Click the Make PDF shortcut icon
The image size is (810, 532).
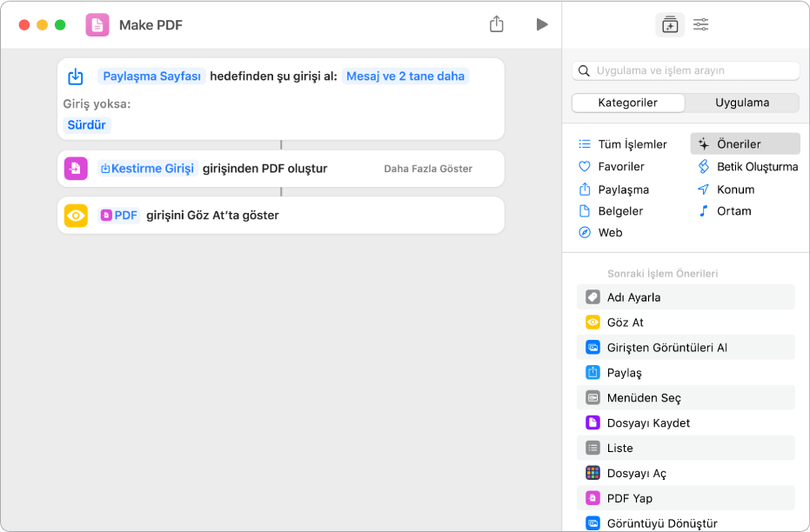97,24
